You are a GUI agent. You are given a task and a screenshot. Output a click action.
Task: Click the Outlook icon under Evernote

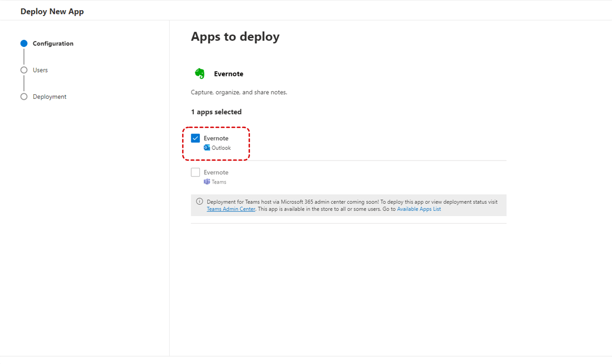207,148
